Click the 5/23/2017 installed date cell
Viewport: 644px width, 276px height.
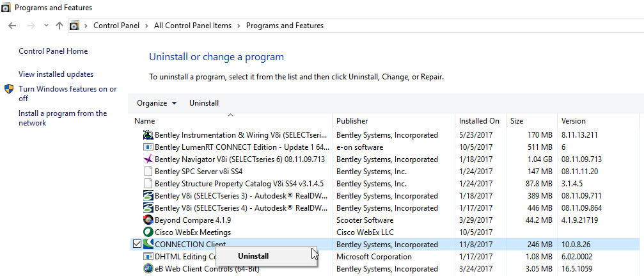(x=476, y=135)
